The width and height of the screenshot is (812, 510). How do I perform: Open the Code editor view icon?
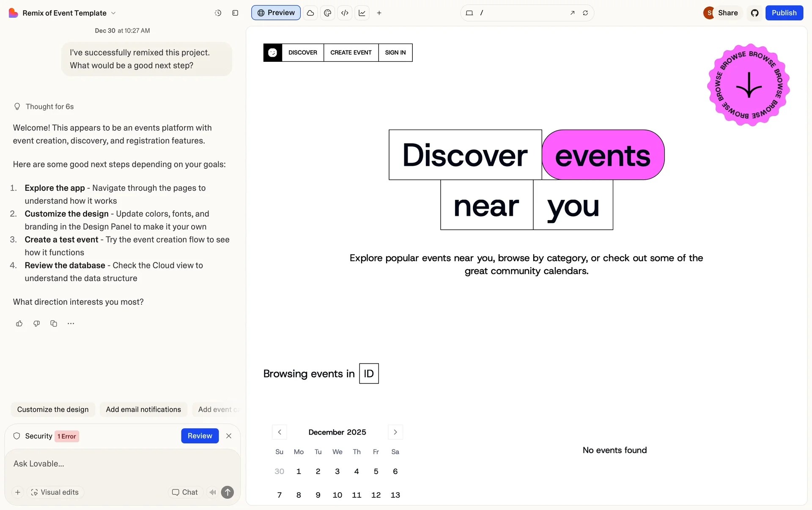(x=345, y=13)
